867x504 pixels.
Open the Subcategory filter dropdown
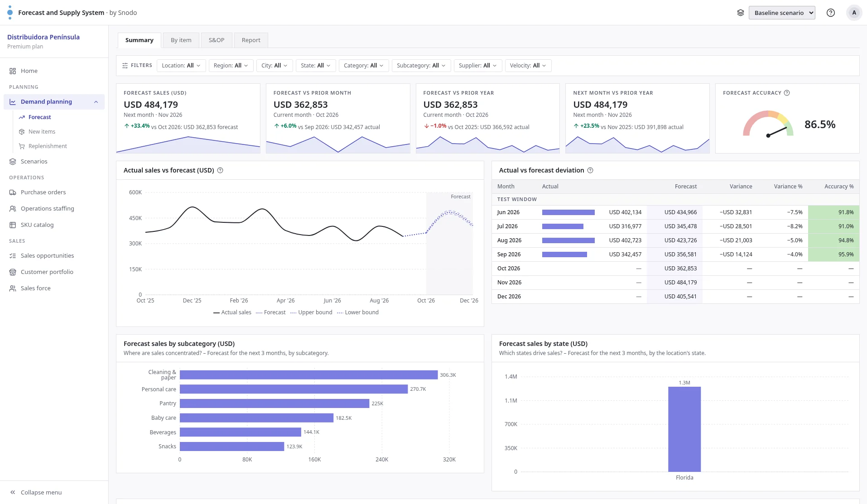point(421,66)
